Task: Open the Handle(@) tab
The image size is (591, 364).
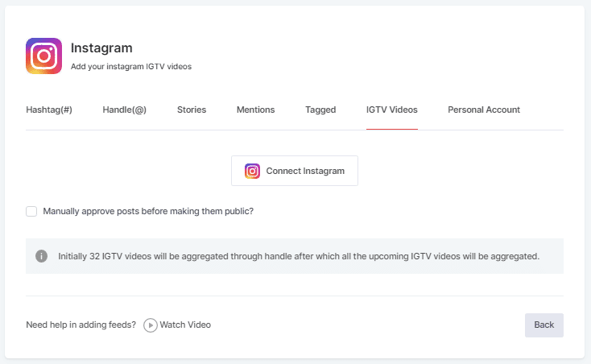Action: pyautogui.click(x=124, y=110)
